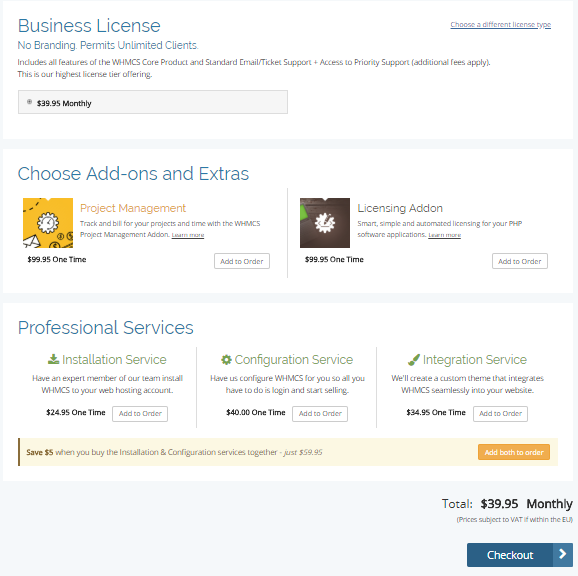Click the Checkout arrow icon
This screenshot has width=578, height=576.
click(x=563, y=554)
